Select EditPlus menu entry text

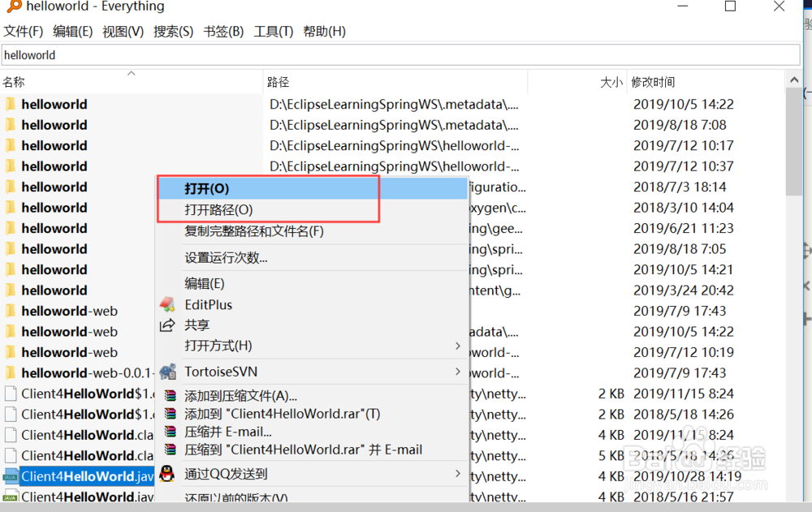pyautogui.click(x=208, y=304)
